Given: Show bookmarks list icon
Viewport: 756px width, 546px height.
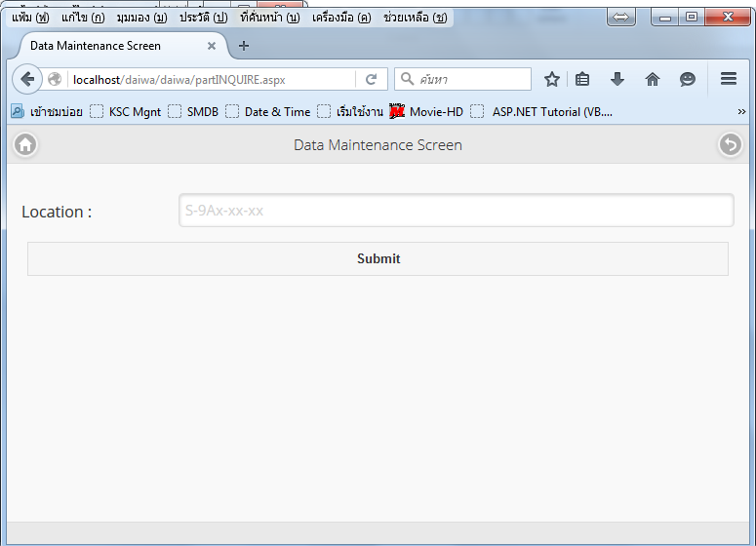Looking at the screenshot, I should (582, 79).
